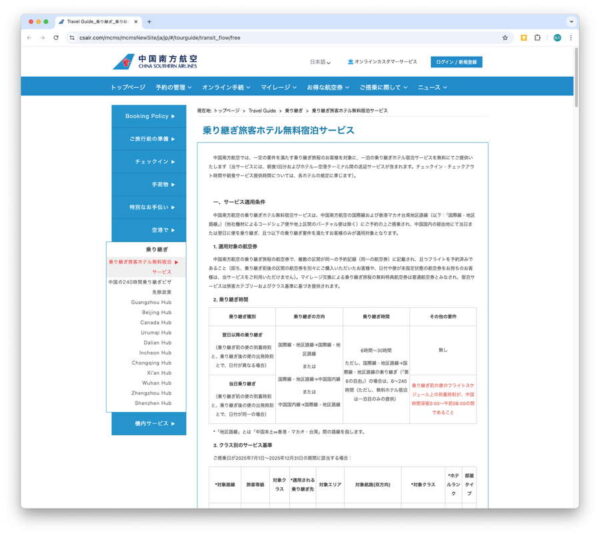Click the 乗り継ぎ種別 table header cell
The height and width of the screenshot is (536, 600).
click(x=242, y=317)
